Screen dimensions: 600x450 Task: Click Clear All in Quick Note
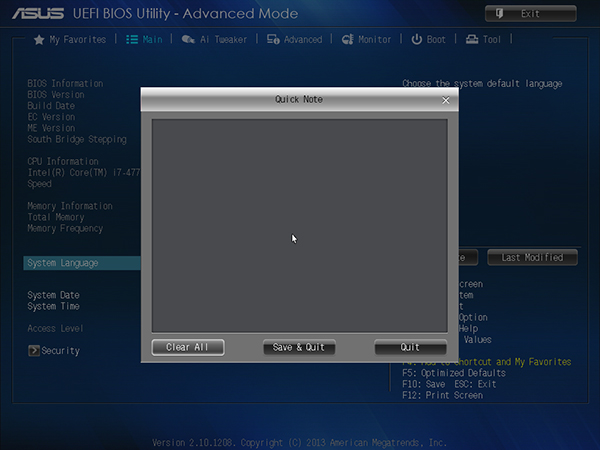pyautogui.click(x=188, y=347)
